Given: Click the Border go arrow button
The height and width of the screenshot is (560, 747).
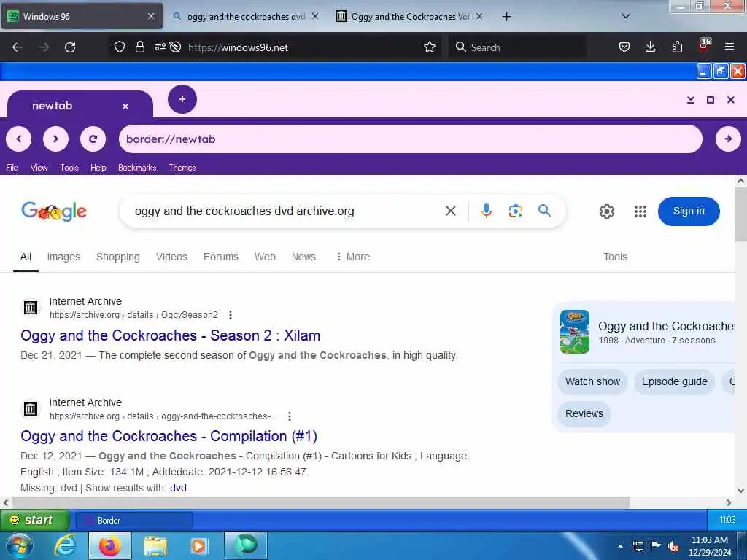Looking at the screenshot, I should (x=728, y=139).
